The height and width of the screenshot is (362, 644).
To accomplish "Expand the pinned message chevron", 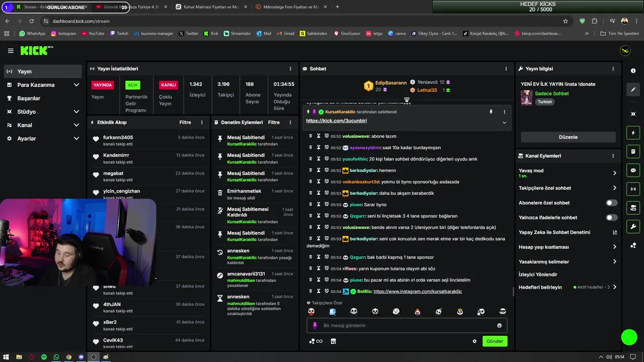I will (x=504, y=123).
